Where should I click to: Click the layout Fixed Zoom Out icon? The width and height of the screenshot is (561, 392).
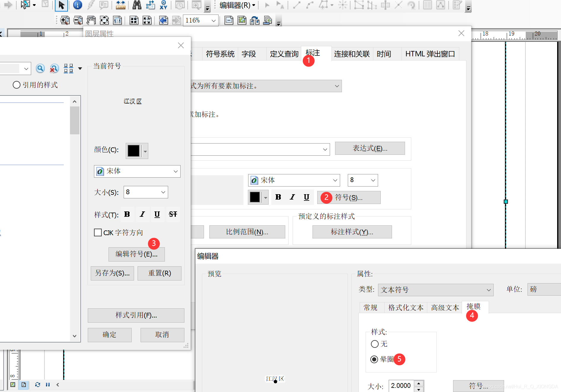pos(147,20)
